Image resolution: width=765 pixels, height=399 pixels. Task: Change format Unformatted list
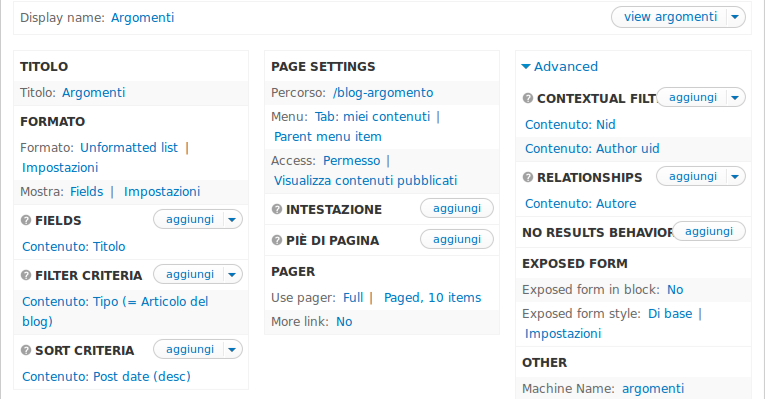coord(129,148)
